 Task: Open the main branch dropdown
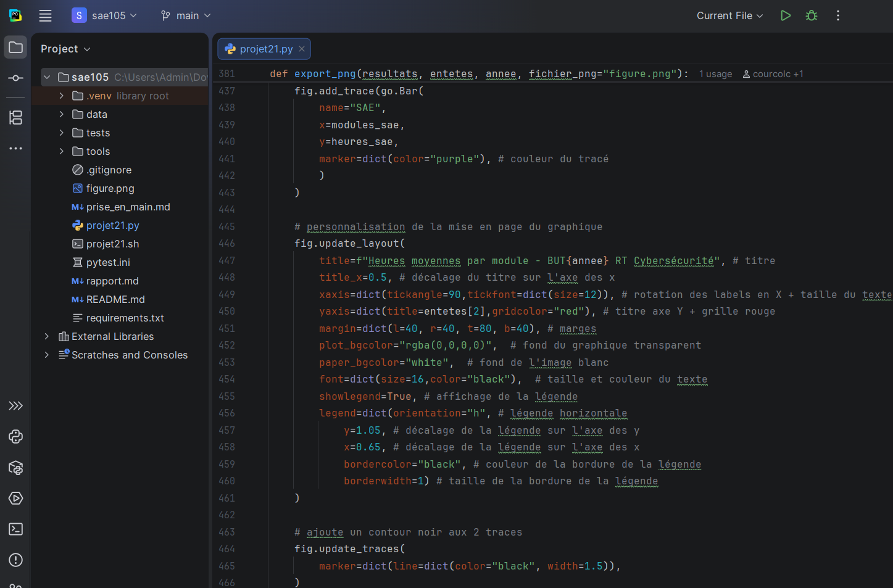pyautogui.click(x=186, y=15)
